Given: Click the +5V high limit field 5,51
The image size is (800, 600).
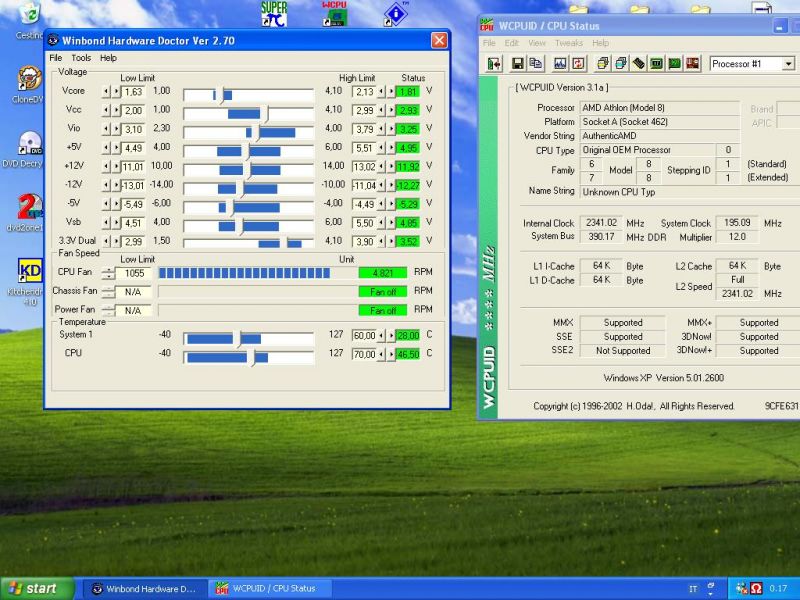Looking at the screenshot, I should pyautogui.click(x=364, y=148).
